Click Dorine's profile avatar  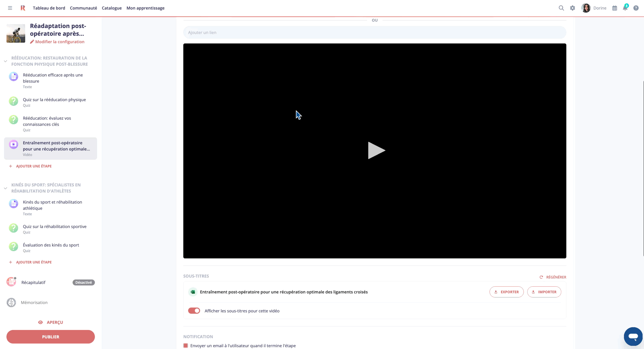[585, 8]
